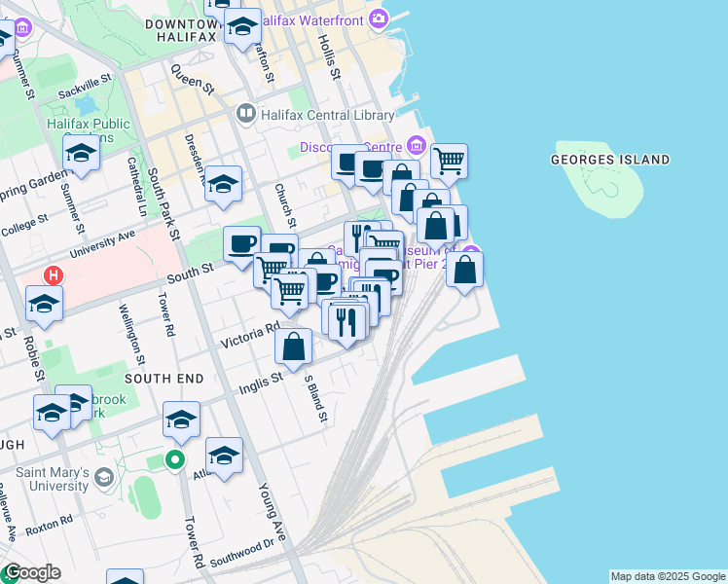Image resolution: width=728 pixels, height=584 pixels.
Task: Click the museum pin at top left edge
Action: click(22, 28)
